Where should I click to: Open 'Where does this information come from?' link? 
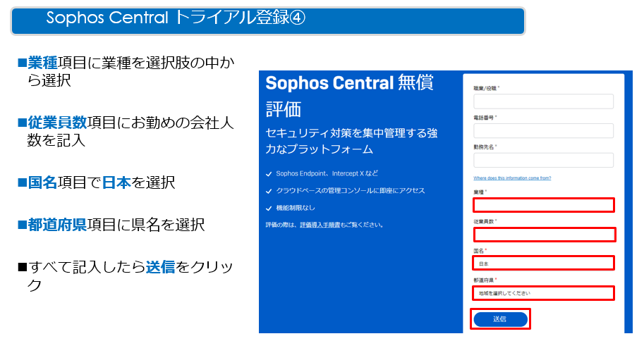tap(512, 178)
